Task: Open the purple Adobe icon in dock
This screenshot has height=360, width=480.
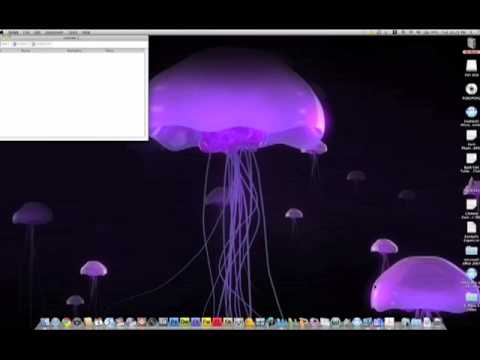Action: pyautogui.click(x=196, y=322)
